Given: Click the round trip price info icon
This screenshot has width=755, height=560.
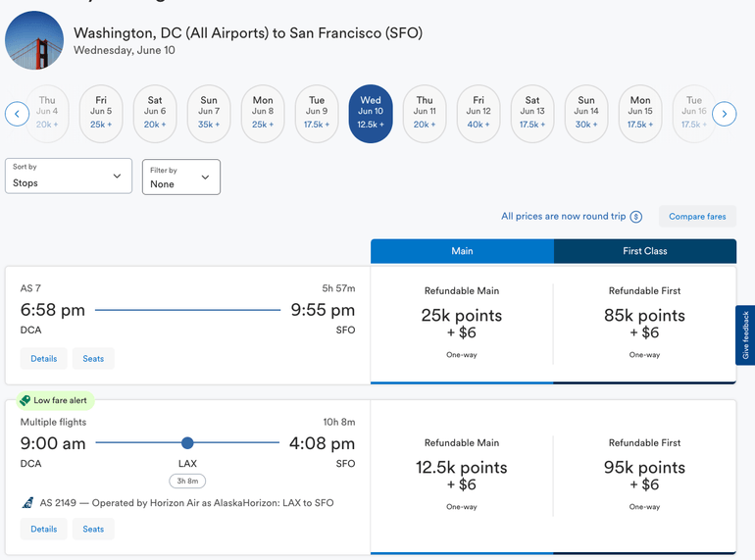Looking at the screenshot, I should 636,217.
